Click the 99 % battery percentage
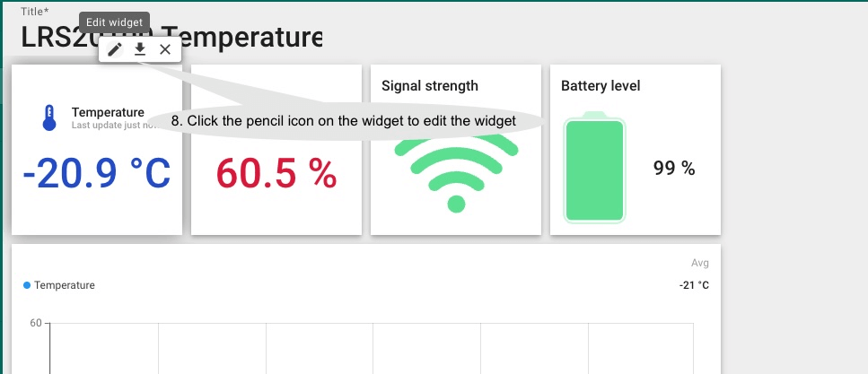Viewport: 868px width, 374px height. coord(674,169)
